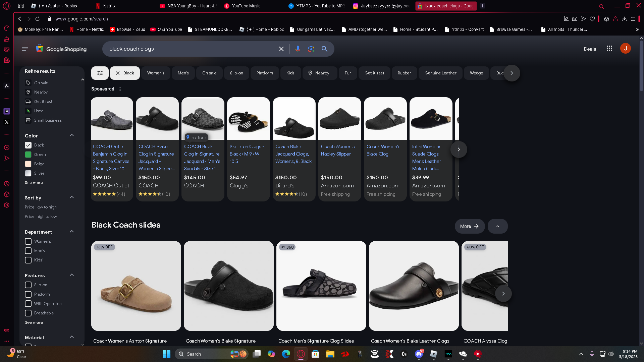
Task: Show more filter chips arrow
Action: pos(512,73)
